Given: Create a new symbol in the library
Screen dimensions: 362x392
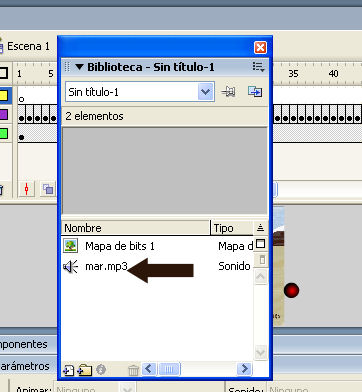Looking at the screenshot, I should pyautogui.click(x=68, y=370).
